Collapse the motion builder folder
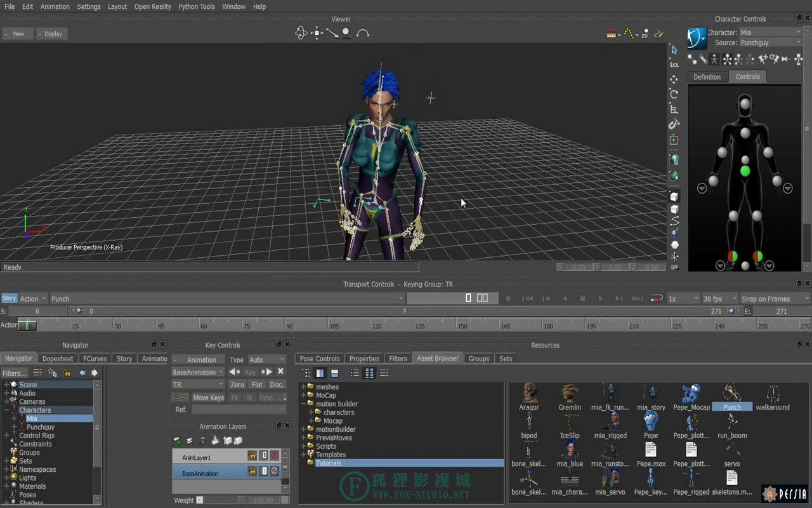812x508 pixels. [x=303, y=404]
